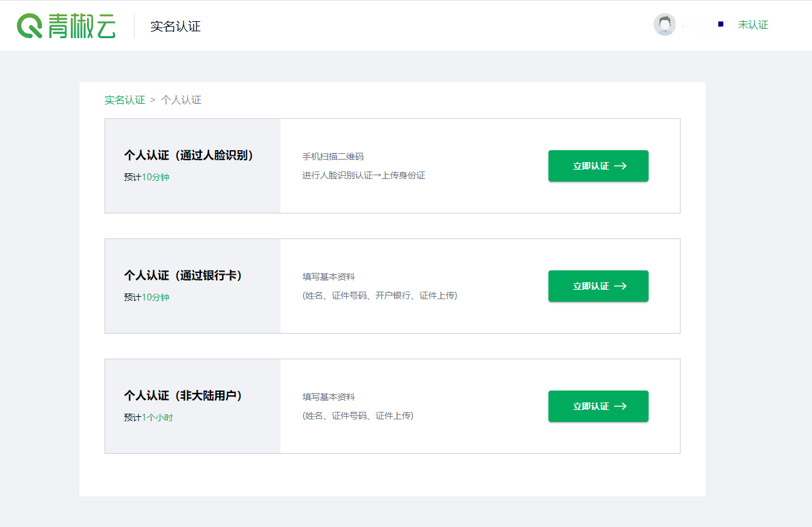Click 立即认证 for bank card verification

coord(598,285)
